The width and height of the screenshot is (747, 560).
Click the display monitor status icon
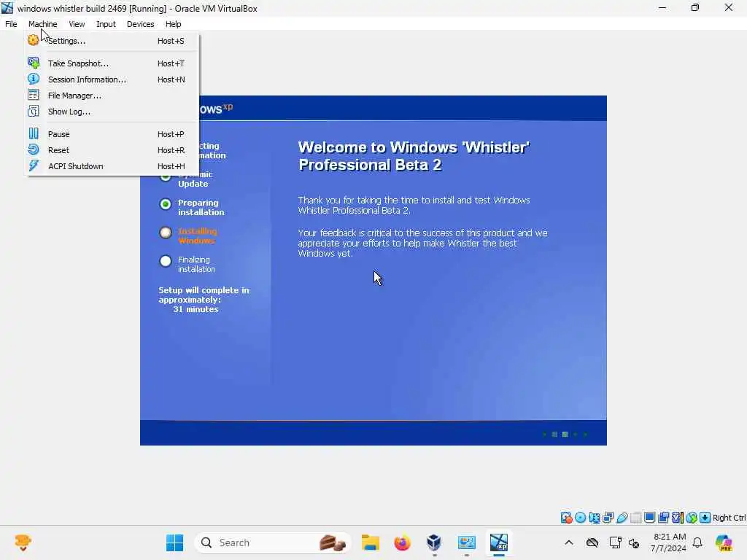[649, 518]
